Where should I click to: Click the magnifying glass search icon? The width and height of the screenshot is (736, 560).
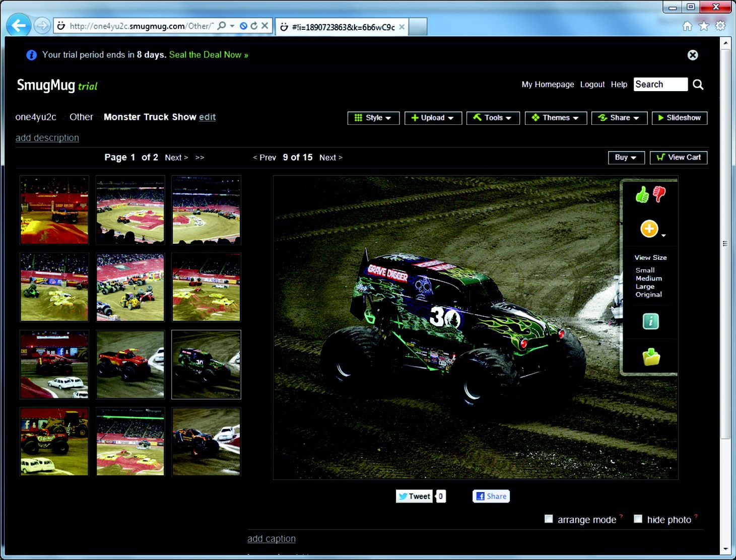point(698,85)
